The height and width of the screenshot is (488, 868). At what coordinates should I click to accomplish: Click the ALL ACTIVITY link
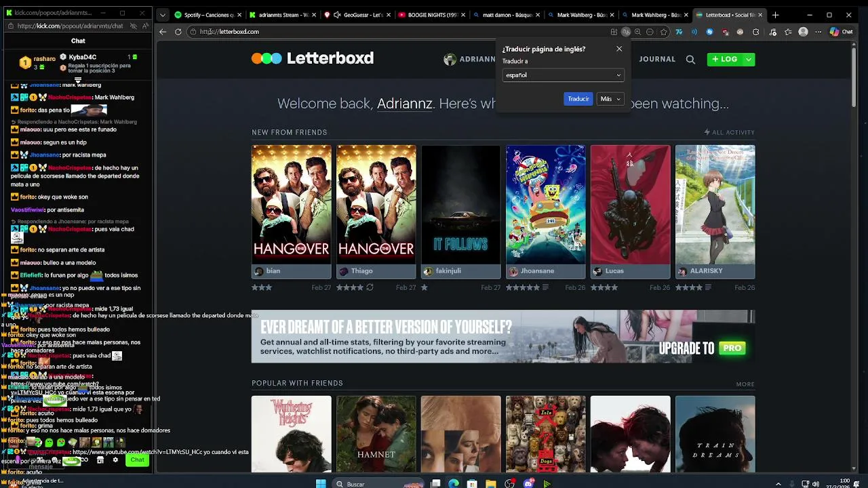tap(729, 132)
